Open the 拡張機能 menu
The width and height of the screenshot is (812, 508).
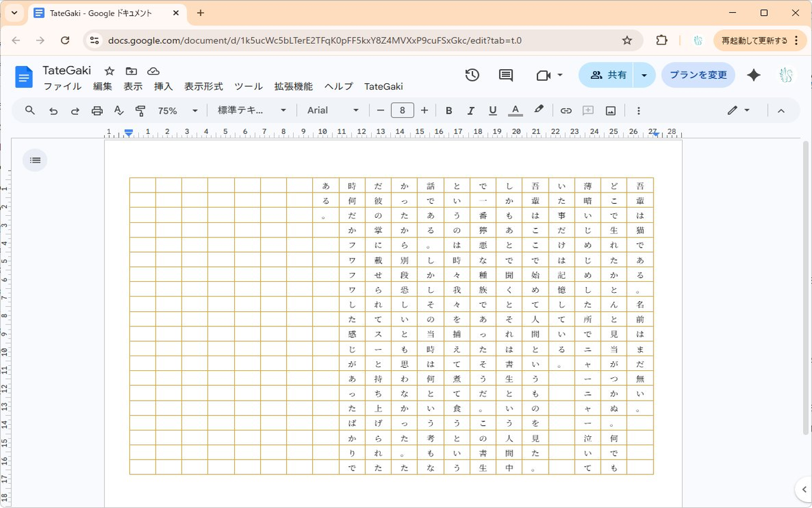pyautogui.click(x=294, y=86)
